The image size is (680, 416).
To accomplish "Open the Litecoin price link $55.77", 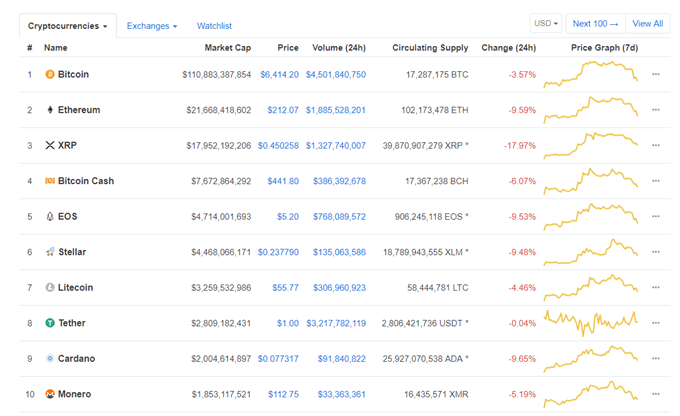I will point(285,288).
